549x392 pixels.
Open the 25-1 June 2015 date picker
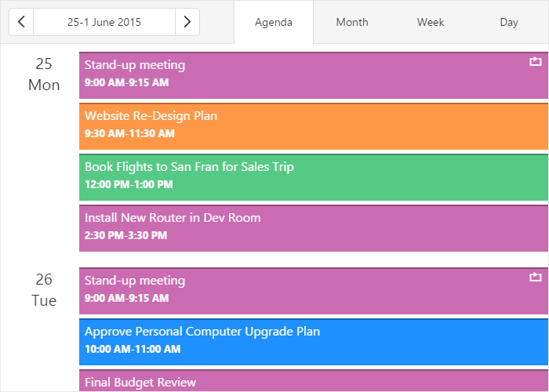[x=104, y=22]
